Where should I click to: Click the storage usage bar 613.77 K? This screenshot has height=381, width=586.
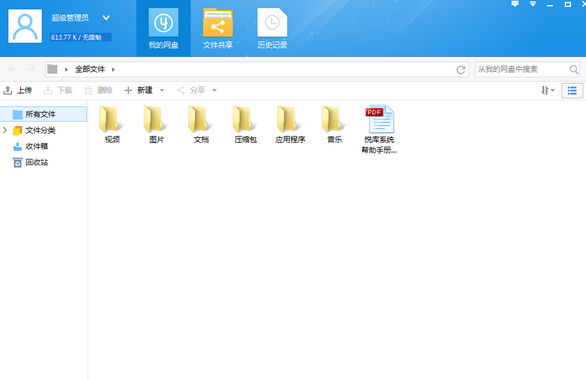point(81,37)
